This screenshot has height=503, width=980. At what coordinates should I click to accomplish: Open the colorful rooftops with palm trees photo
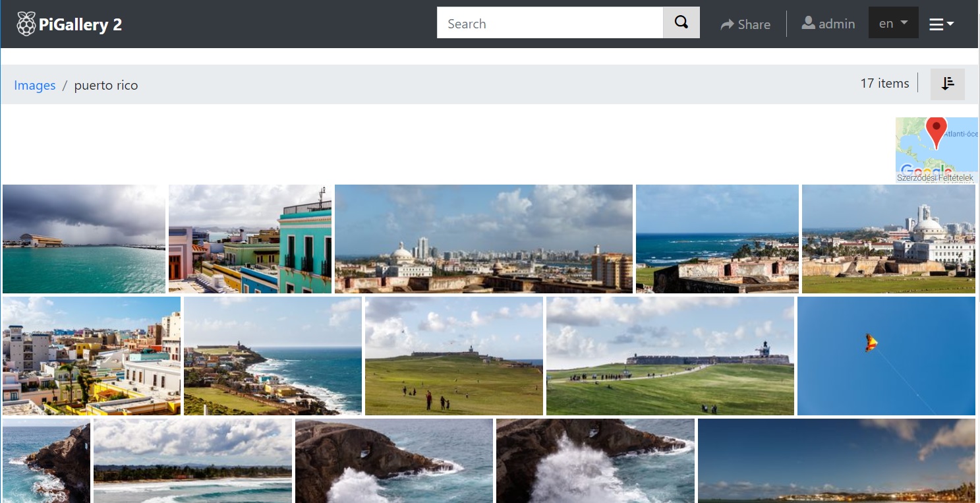coord(91,356)
